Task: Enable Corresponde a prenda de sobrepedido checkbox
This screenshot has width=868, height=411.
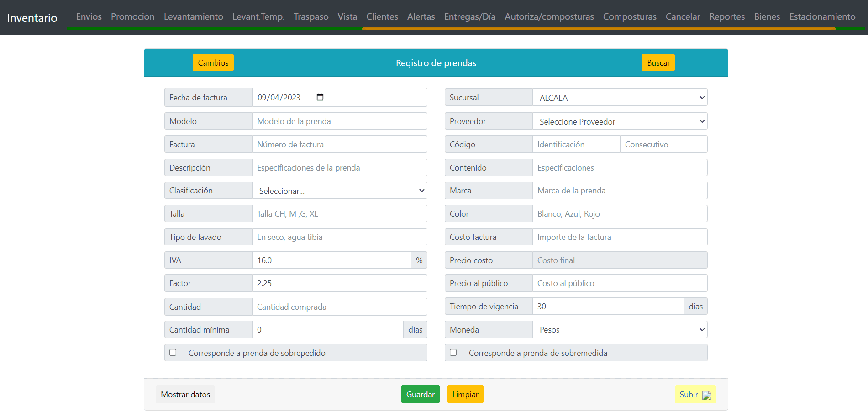Action: [x=173, y=353]
